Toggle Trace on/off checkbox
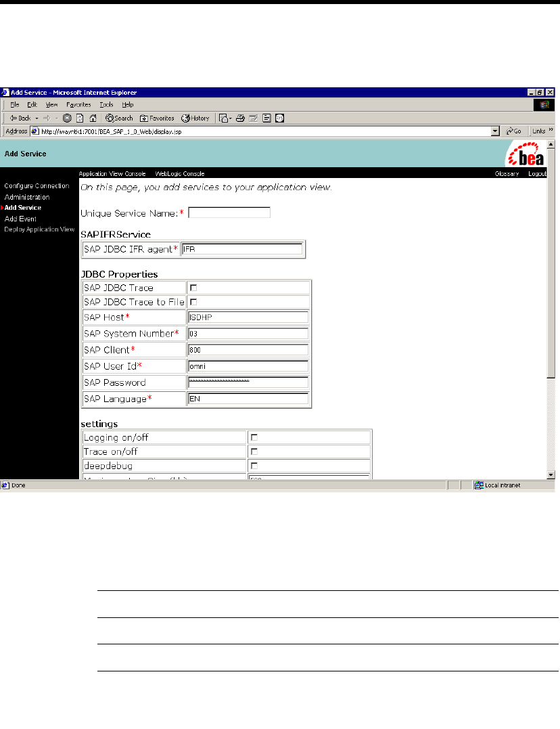 [254, 451]
